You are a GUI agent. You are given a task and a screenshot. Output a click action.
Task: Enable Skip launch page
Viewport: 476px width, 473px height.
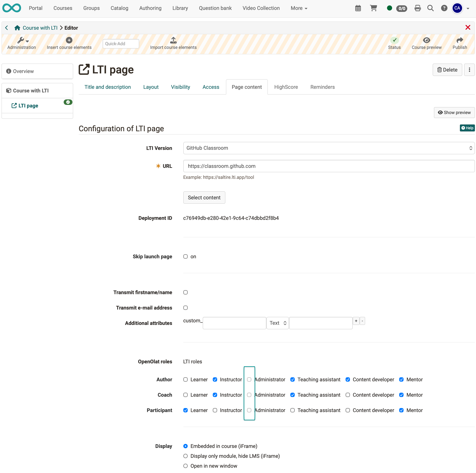point(185,256)
